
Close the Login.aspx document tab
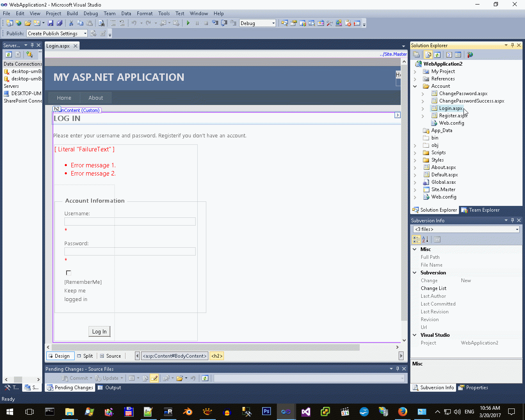tap(75, 46)
